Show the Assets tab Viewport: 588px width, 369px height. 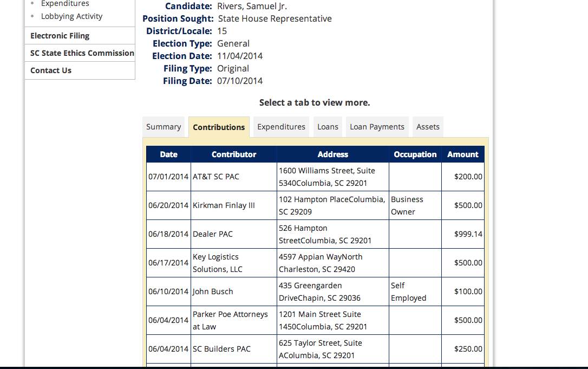click(428, 127)
